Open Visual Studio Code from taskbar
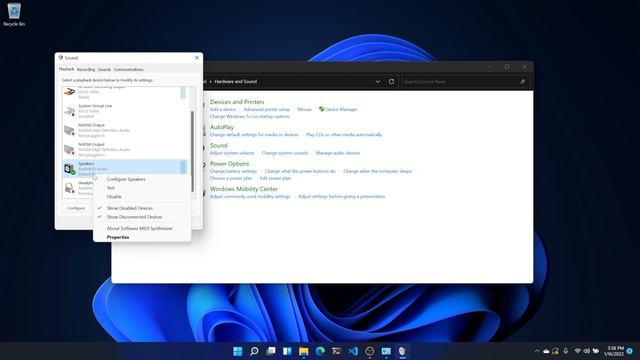The height and width of the screenshot is (360, 640). tap(353, 351)
